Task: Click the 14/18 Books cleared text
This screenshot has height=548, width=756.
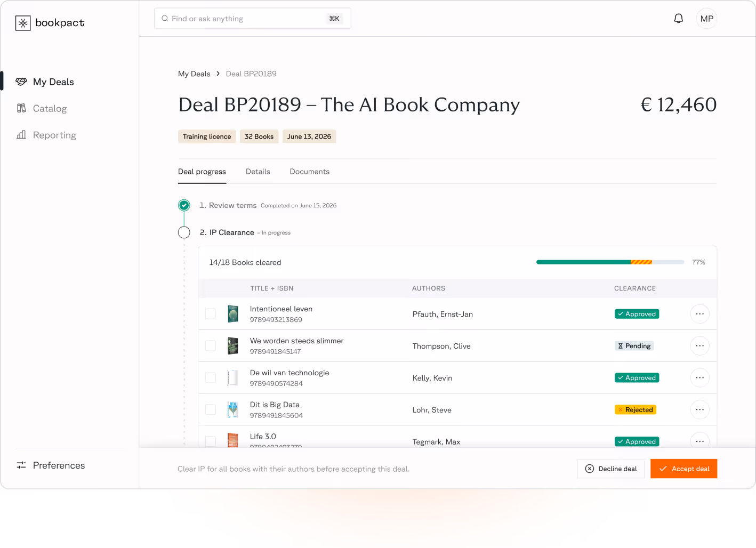Action: click(245, 262)
